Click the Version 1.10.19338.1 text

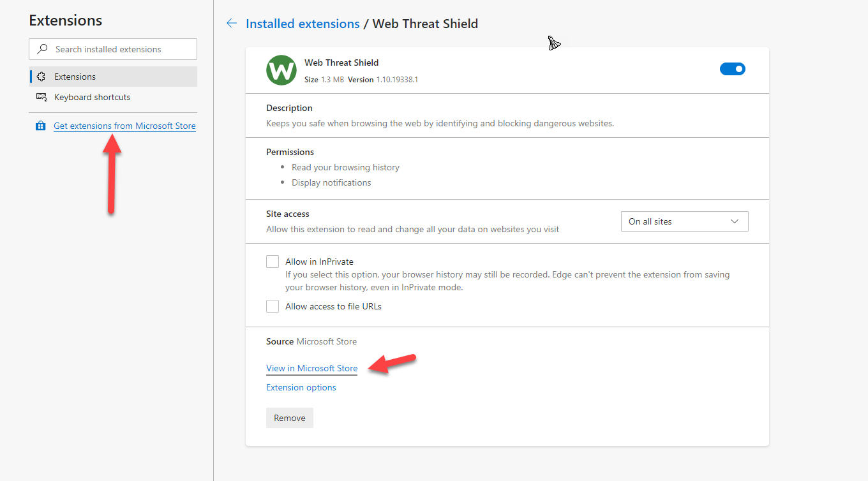click(383, 80)
